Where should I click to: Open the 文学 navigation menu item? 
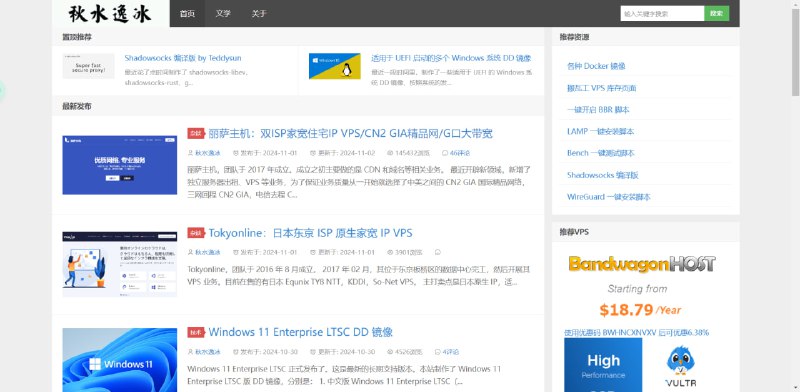pos(223,13)
